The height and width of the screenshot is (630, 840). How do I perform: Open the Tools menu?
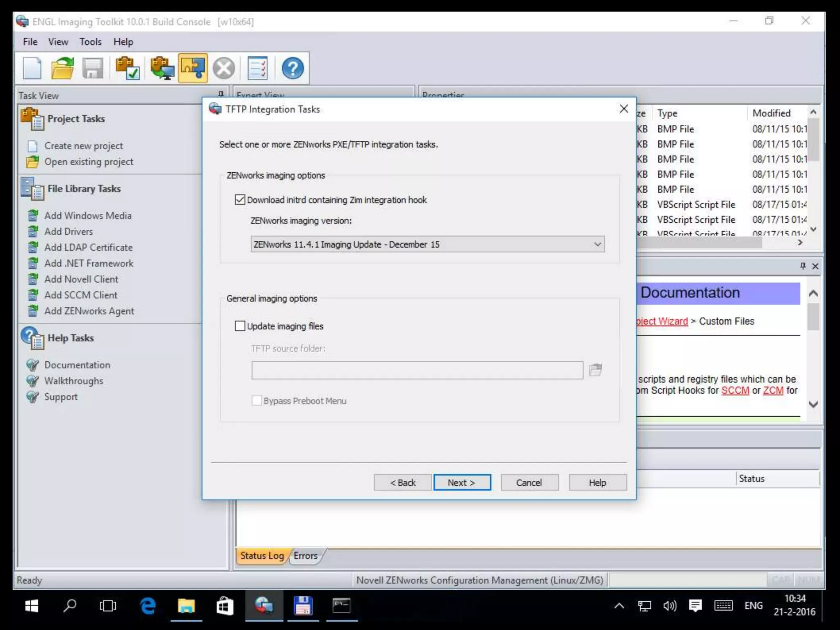[90, 42]
